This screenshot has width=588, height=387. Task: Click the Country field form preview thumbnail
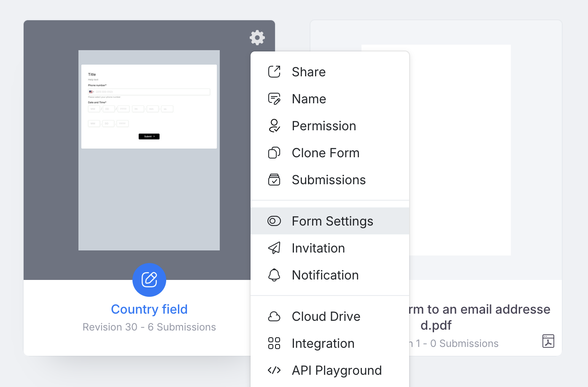point(149,150)
